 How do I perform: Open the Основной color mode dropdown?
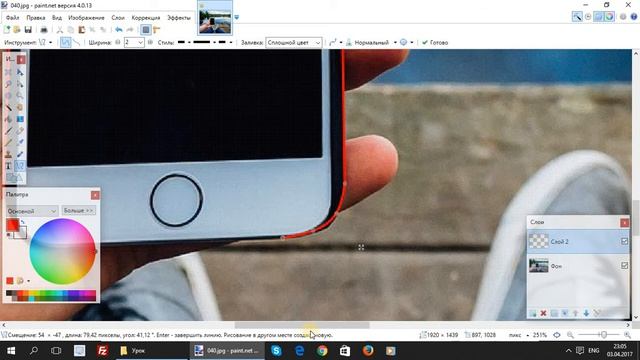32,211
